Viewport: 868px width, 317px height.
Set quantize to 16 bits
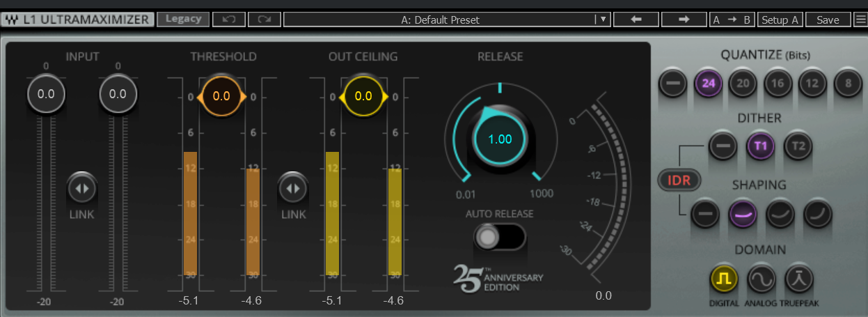[x=778, y=84]
